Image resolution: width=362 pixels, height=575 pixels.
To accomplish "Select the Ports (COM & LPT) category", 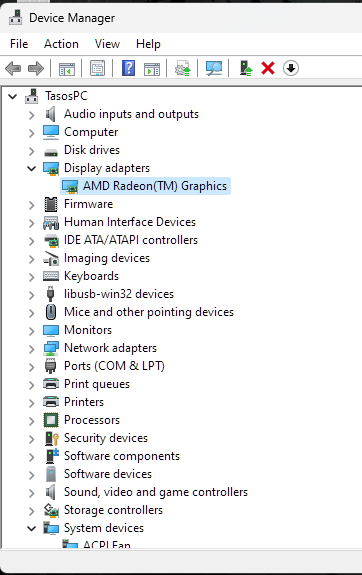I will [x=114, y=366].
